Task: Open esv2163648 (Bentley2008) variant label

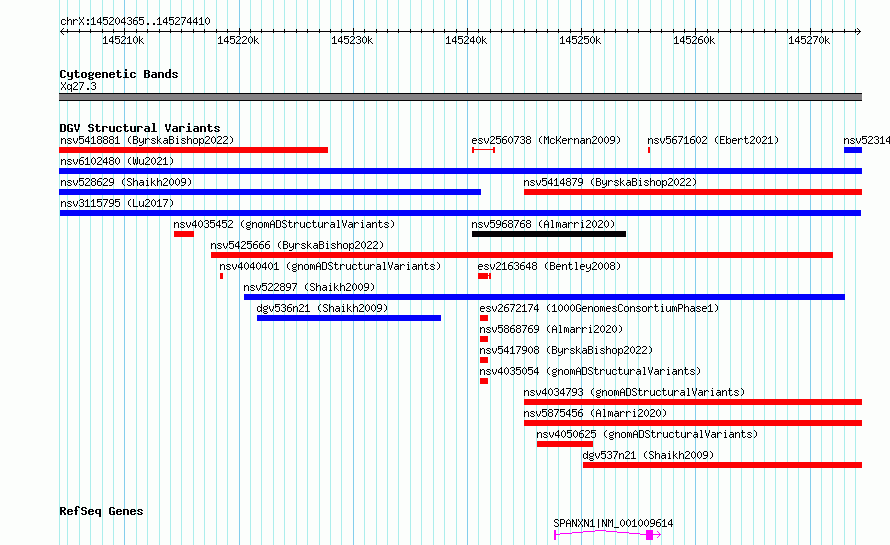Action: click(x=549, y=266)
